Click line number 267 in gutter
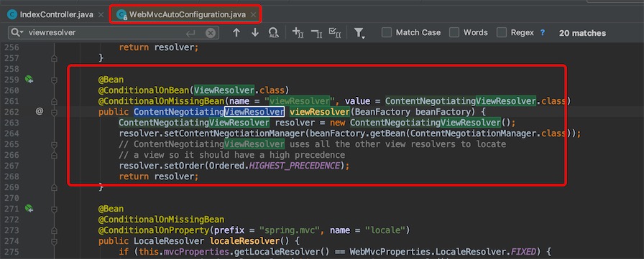The height and width of the screenshot is (259, 644). coord(11,166)
